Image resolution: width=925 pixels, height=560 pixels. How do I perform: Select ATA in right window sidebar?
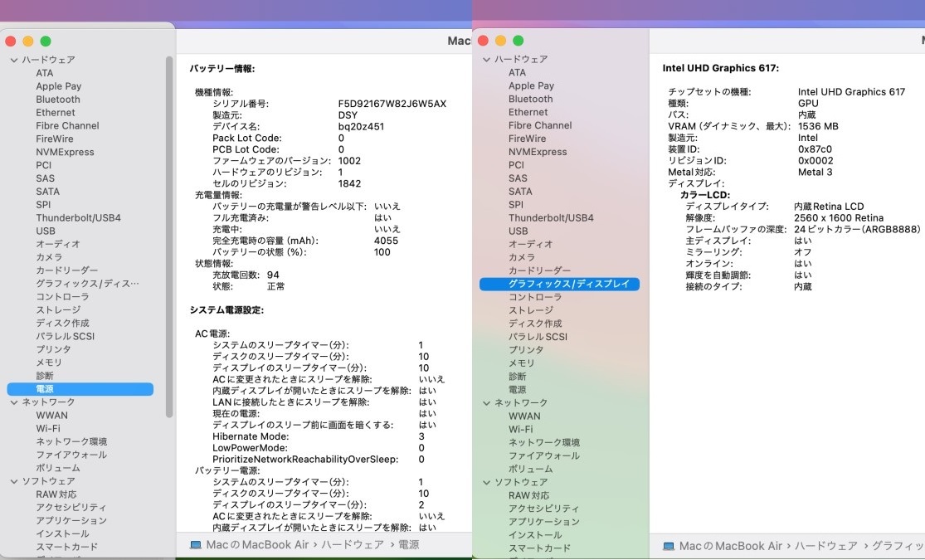(517, 72)
